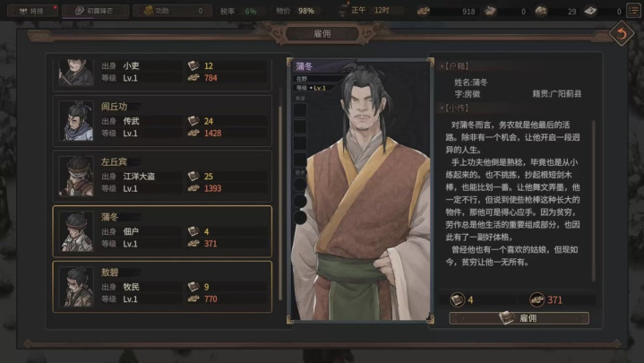The width and height of the screenshot is (644, 363).
Task: Click the coin icon beside 闾丘功's 1428 price
Action: click(x=193, y=133)
